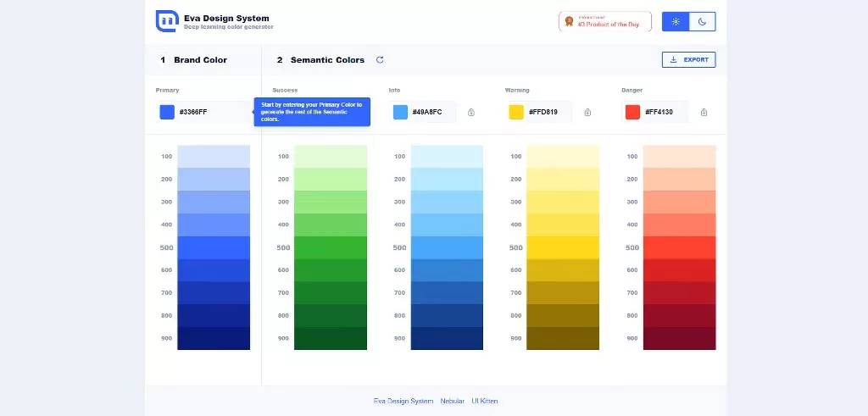
Task: Select the Success 200 shade
Action: (331, 180)
